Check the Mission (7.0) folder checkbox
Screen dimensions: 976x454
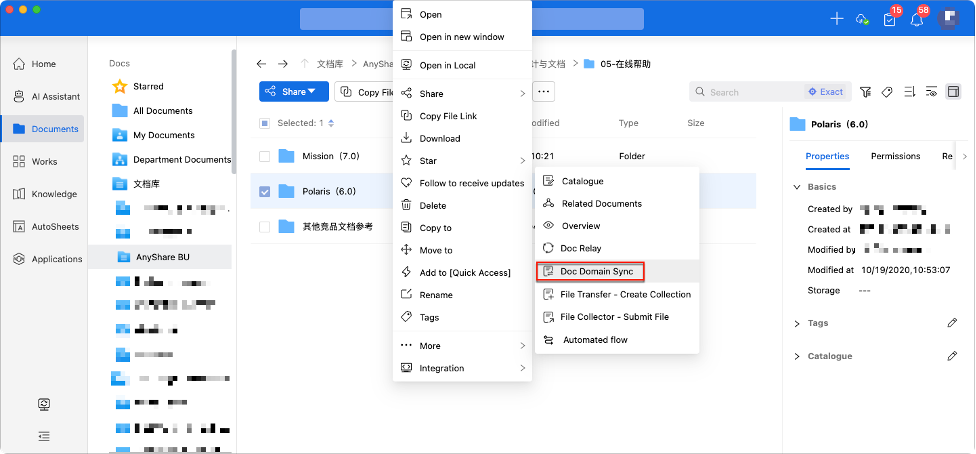point(265,156)
